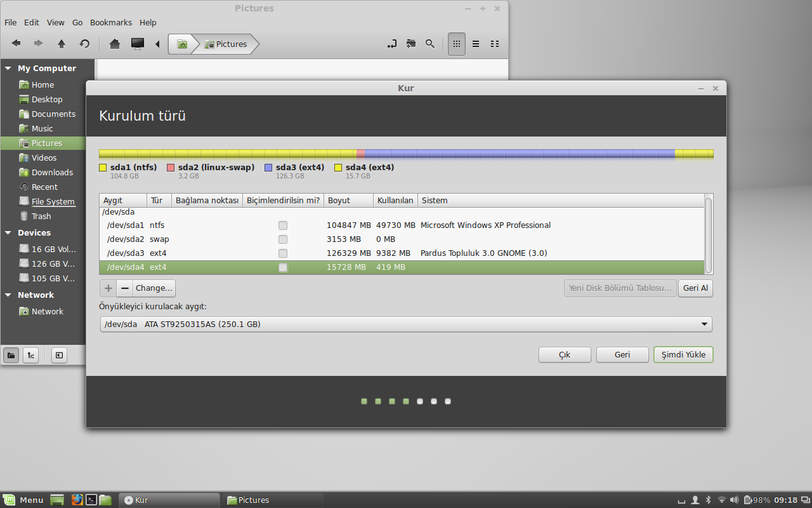Create a new folder from the toolbar
812x508 pixels.
[x=411, y=44]
